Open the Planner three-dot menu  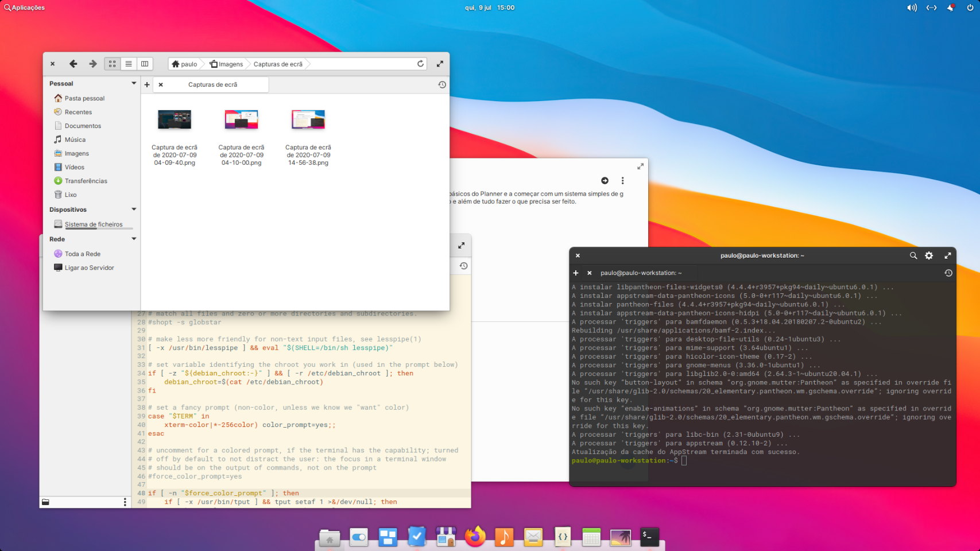(x=622, y=181)
